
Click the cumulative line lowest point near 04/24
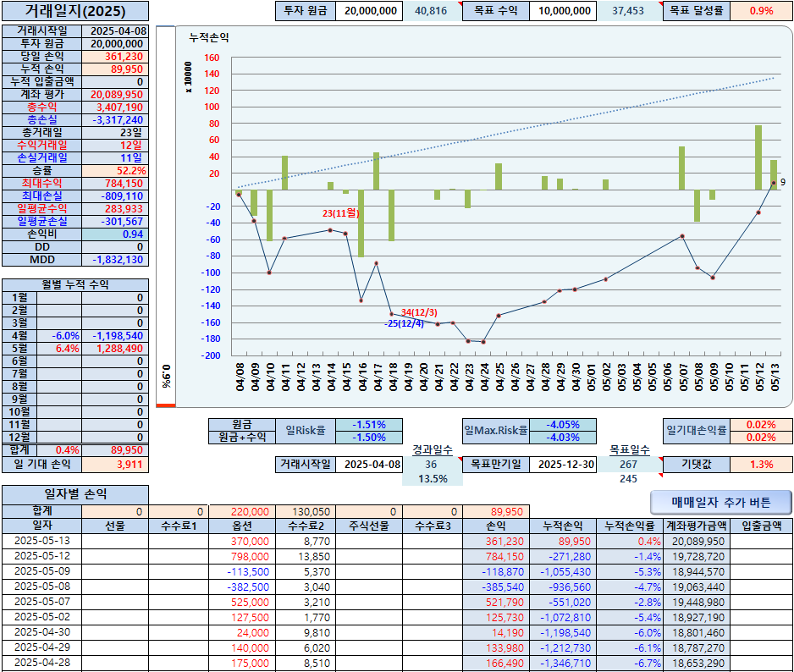483,342
